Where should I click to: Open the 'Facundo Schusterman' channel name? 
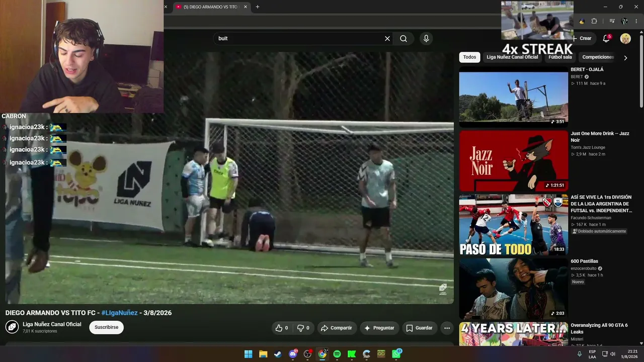click(x=591, y=218)
